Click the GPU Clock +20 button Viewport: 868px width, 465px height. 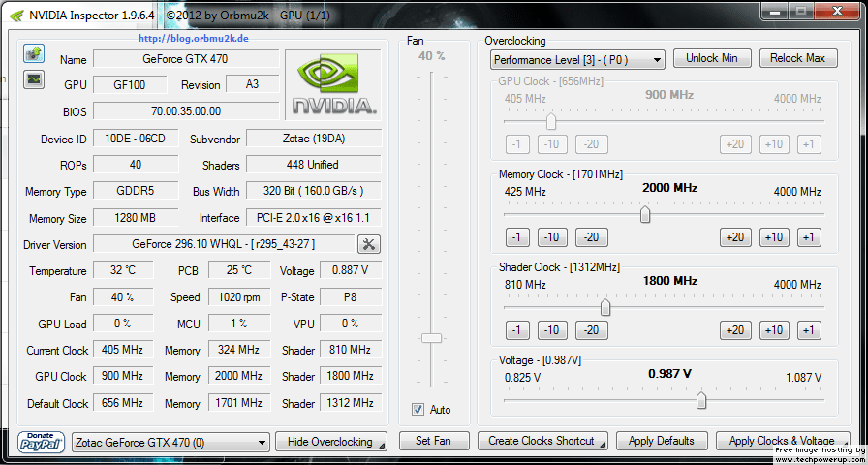[x=735, y=144]
